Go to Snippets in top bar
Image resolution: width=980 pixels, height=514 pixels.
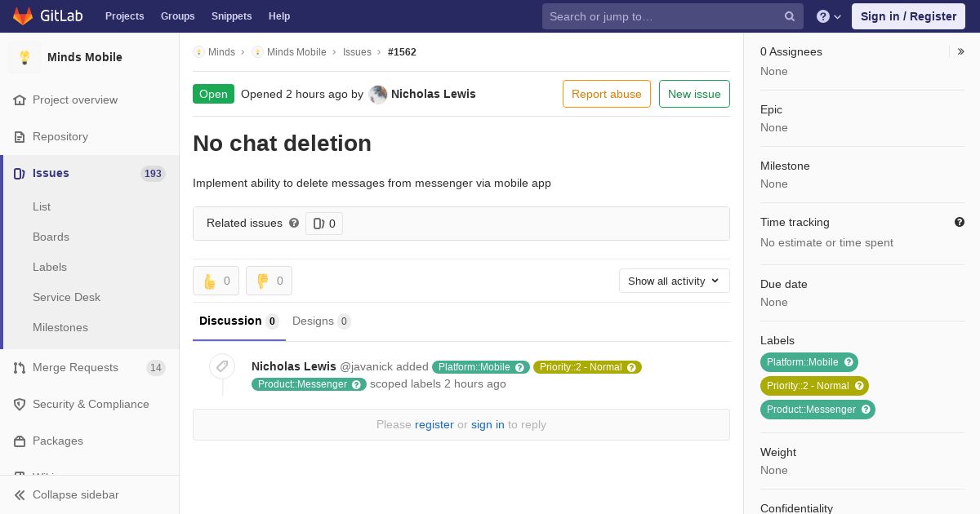[x=231, y=16]
